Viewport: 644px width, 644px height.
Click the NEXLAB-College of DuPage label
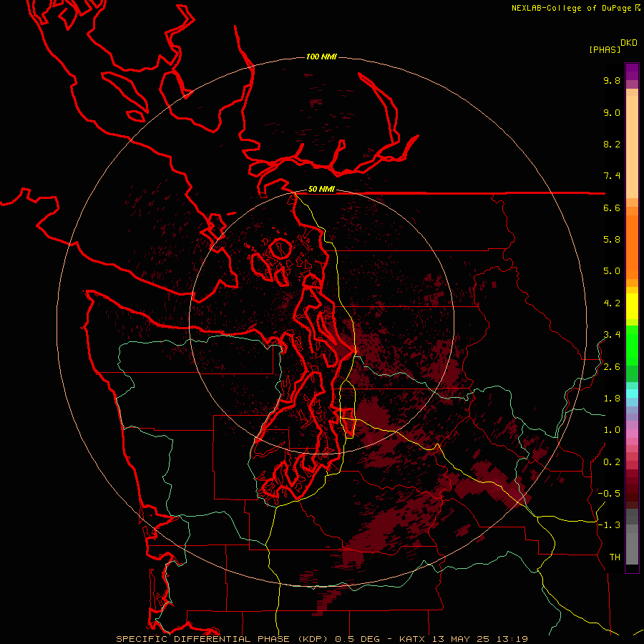pyautogui.click(x=571, y=8)
